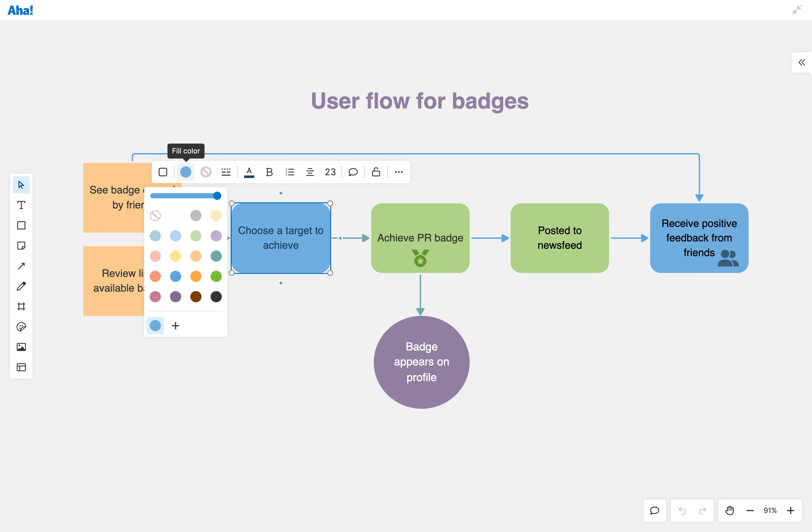Select the frame tool
Image resolution: width=812 pixels, height=532 pixels.
(x=21, y=306)
